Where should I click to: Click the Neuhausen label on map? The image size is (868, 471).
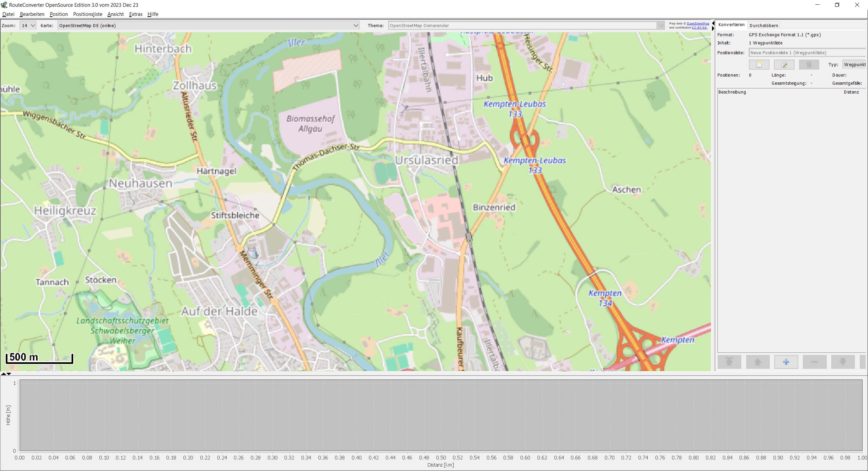click(140, 183)
